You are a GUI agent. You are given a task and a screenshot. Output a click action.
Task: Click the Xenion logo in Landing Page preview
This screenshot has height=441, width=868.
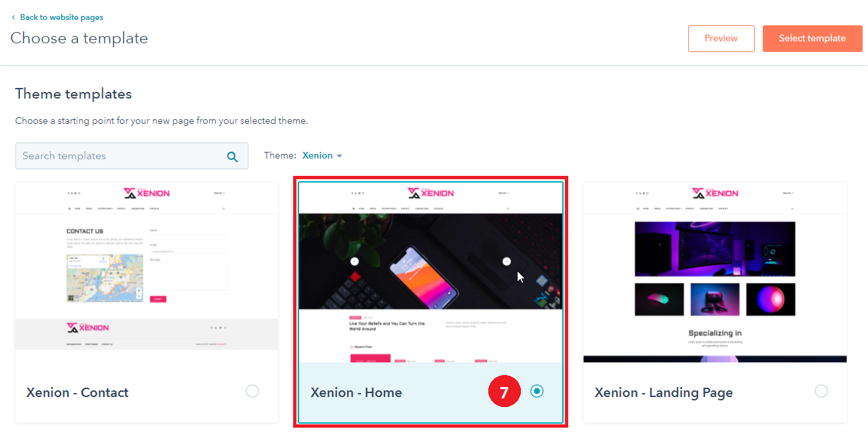pos(715,193)
